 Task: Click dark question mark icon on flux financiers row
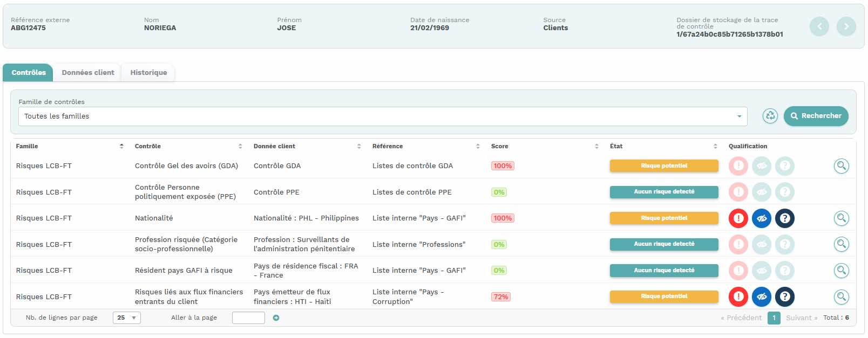click(x=785, y=296)
